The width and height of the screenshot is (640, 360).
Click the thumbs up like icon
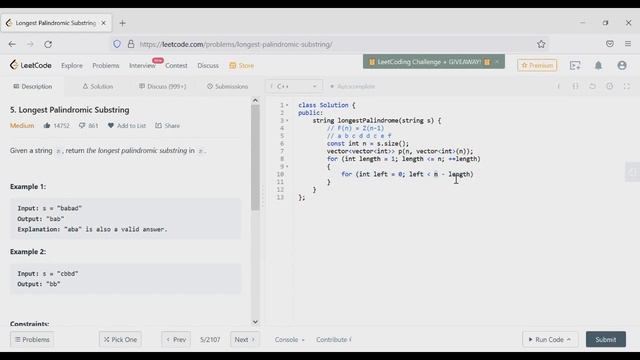pos(47,126)
